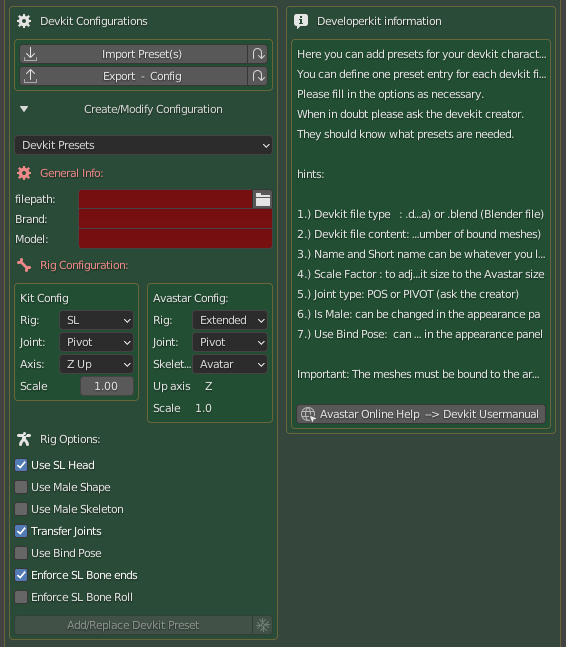
Task: Open the filepath folder browser icon
Action: (x=262, y=199)
